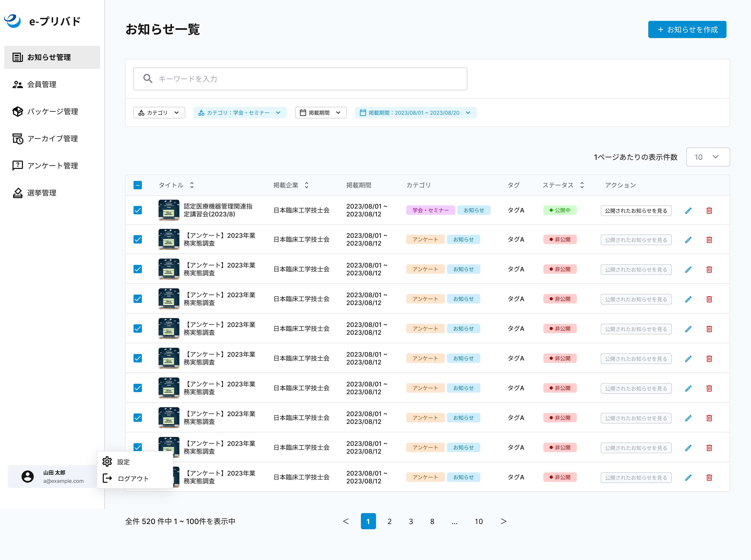The height and width of the screenshot is (560, 751).
Task: Go to page 2 in pagination
Action: pyautogui.click(x=389, y=521)
